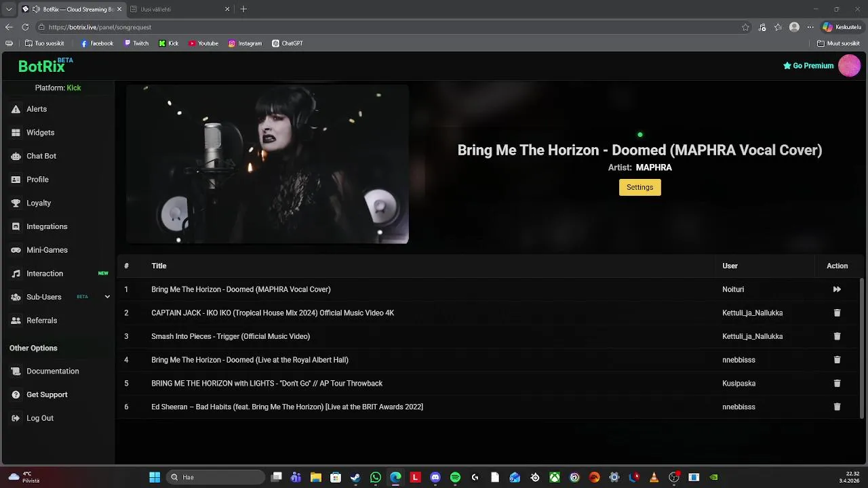This screenshot has height=488, width=868.
Task: Open the ChatGPT bookmark
Action: [x=288, y=43]
